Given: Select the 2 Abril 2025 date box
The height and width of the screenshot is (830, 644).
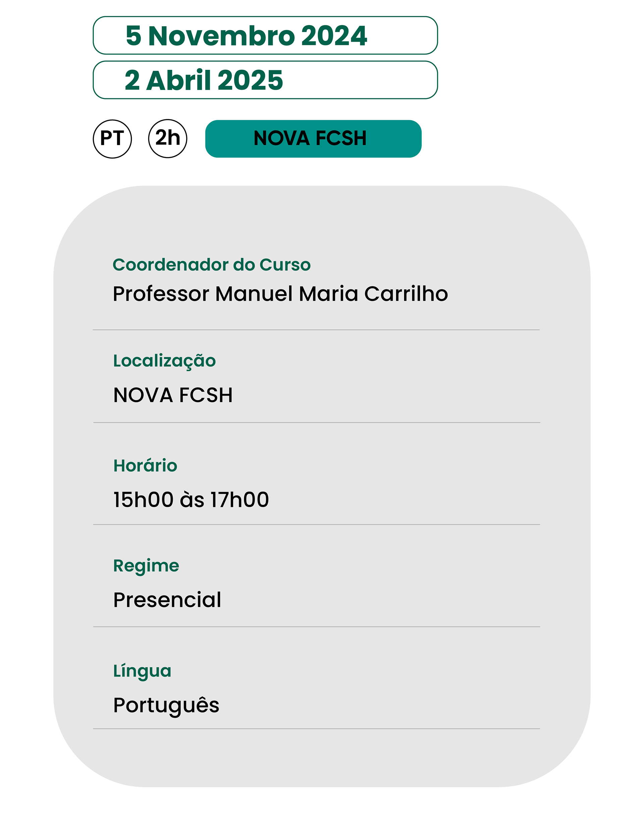Looking at the screenshot, I should pyautogui.click(x=265, y=80).
